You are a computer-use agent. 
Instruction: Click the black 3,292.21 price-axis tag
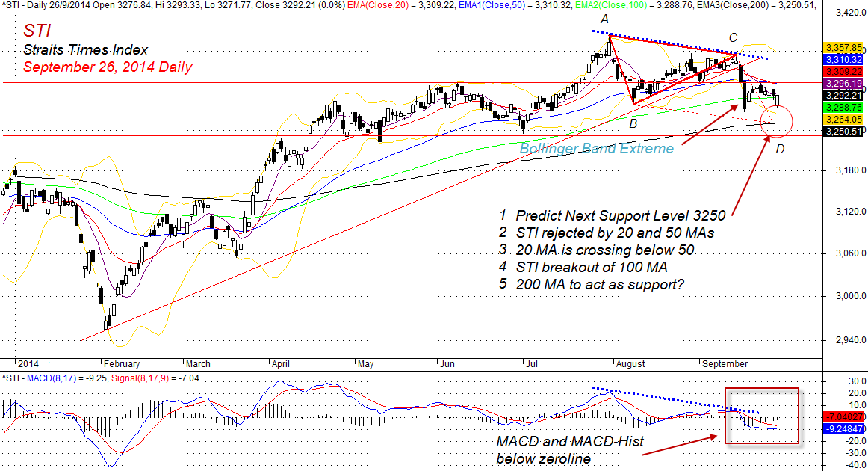tap(843, 95)
